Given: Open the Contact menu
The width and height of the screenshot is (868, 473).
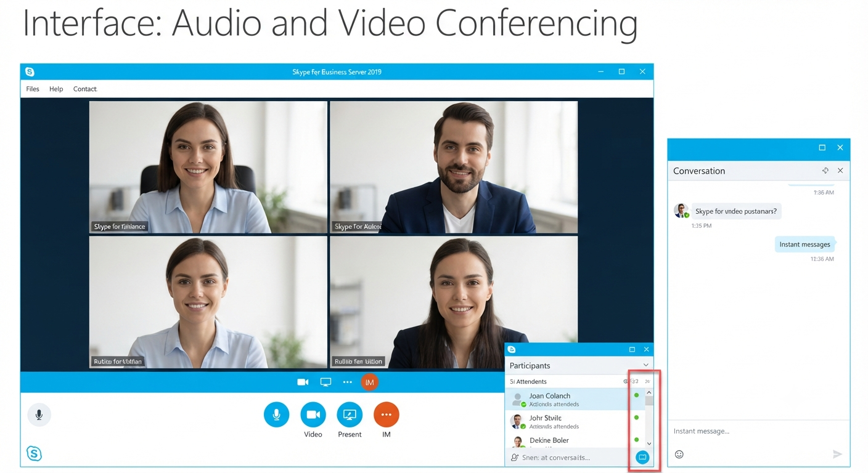Looking at the screenshot, I should click(x=85, y=89).
